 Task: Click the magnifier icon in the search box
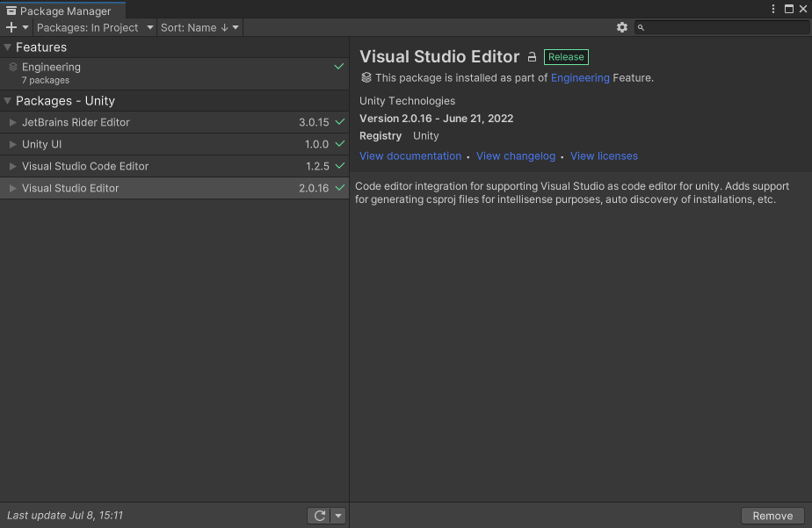click(x=642, y=27)
